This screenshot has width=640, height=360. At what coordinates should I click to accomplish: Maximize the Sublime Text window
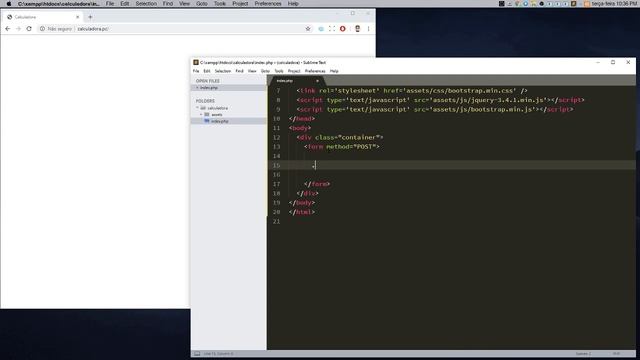pos(613,62)
